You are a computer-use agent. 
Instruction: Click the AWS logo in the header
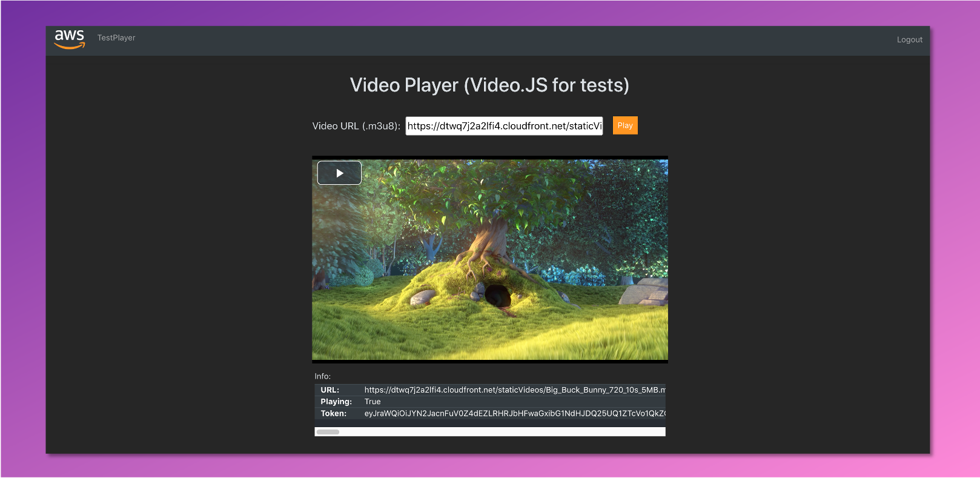point(70,39)
